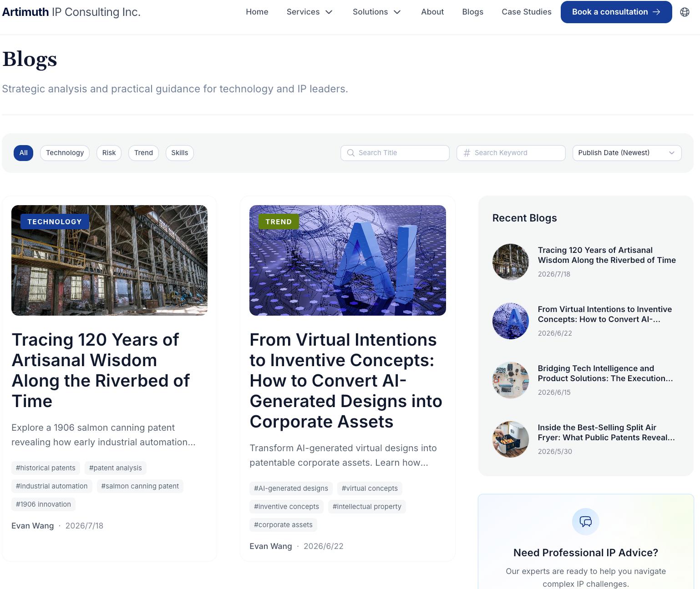Click the #historical patents tag
700x589 pixels.
pyautogui.click(x=46, y=468)
